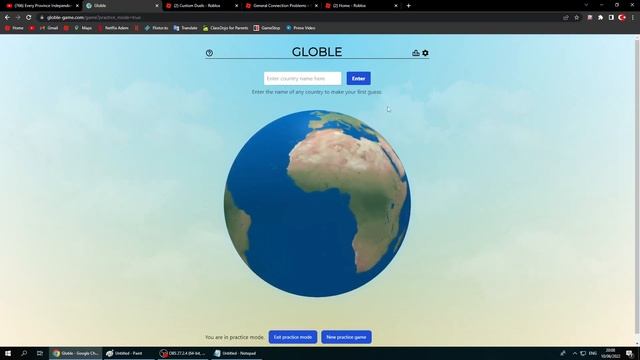Open the YouTube icon bookmark after Home

(32, 28)
